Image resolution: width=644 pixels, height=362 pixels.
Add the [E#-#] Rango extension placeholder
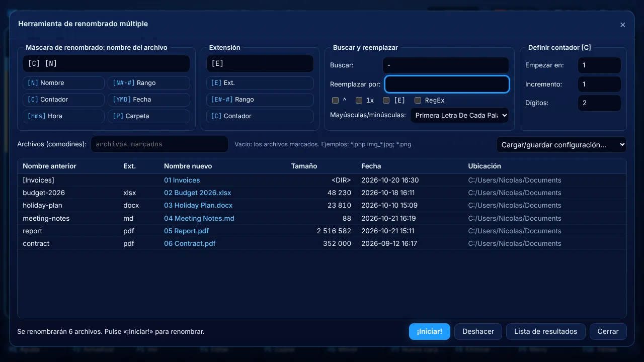260,100
